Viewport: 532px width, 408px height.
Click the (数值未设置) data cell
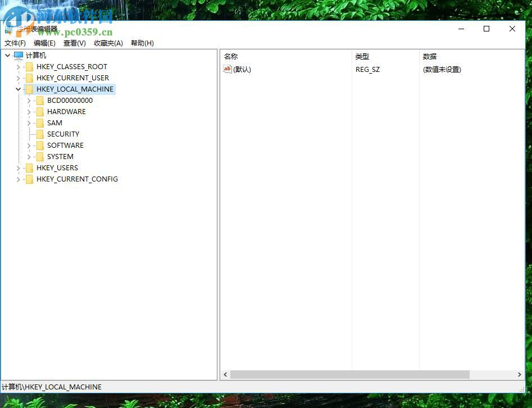point(442,69)
